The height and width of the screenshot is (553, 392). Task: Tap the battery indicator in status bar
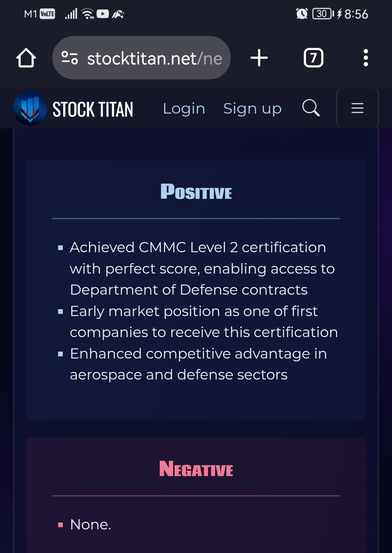click(323, 14)
